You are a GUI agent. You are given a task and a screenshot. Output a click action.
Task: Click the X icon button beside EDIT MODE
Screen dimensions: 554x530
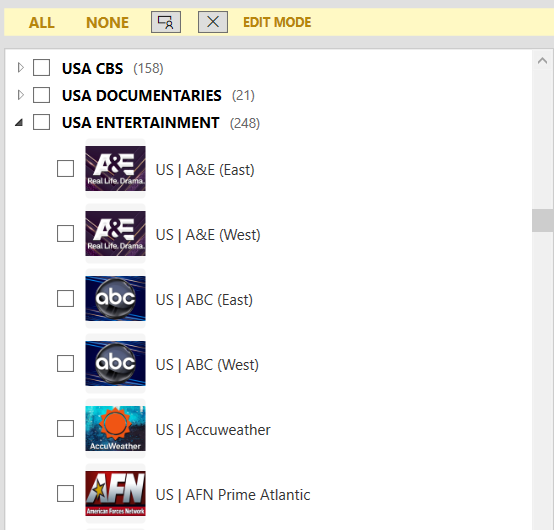(213, 22)
